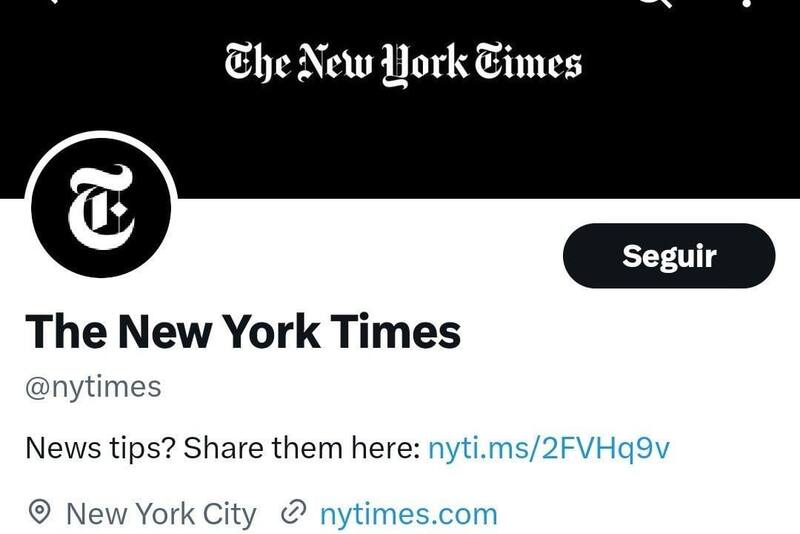Tap the chain link icon
The image size is (800, 534).
[293, 512]
